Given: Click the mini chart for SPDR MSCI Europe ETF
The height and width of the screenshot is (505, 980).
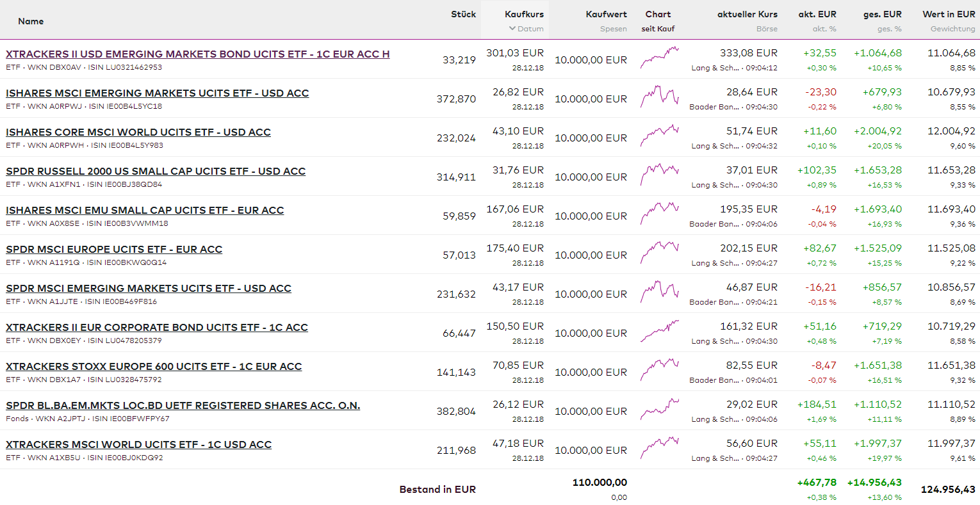Looking at the screenshot, I should click(659, 253).
